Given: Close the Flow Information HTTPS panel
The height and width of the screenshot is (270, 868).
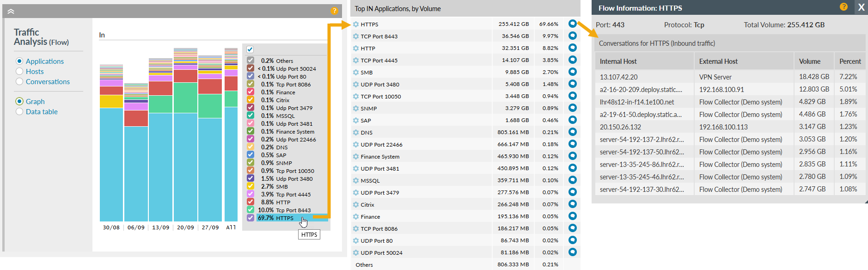Looking at the screenshot, I should tap(861, 7).
